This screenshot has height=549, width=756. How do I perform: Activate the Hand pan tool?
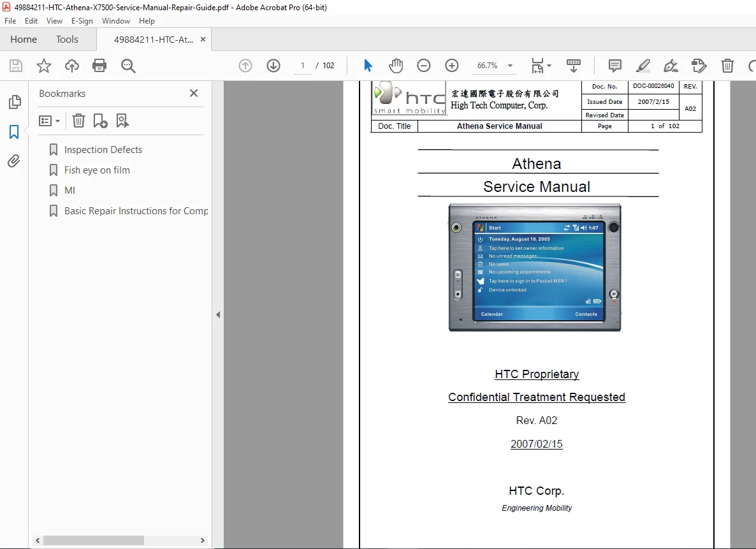click(396, 66)
